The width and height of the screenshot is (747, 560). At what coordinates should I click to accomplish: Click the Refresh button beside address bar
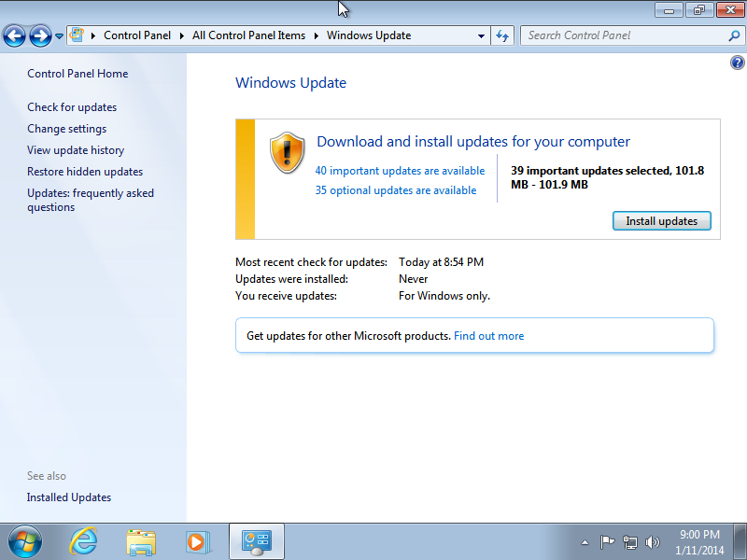tap(502, 35)
